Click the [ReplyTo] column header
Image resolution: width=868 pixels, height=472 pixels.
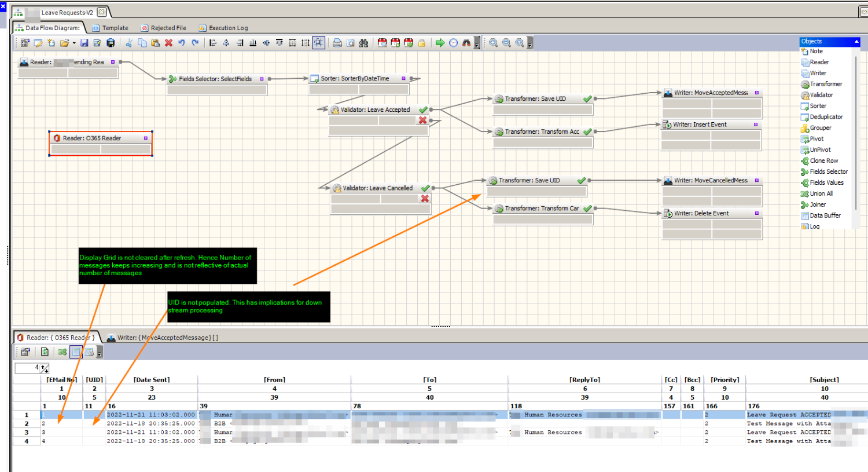(x=584, y=380)
